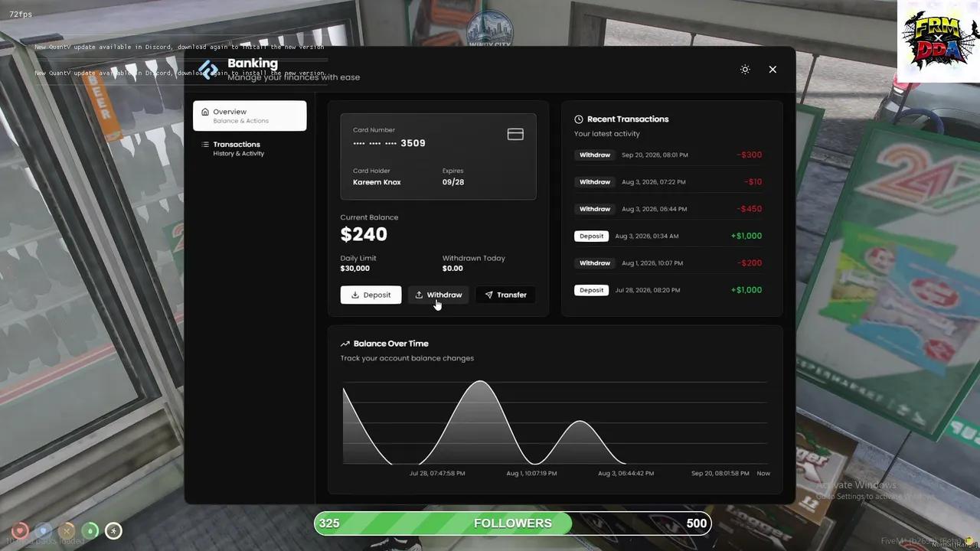980x551 pixels.
Task: Click the green thirst droplet HUD icon
Action: tap(90, 530)
